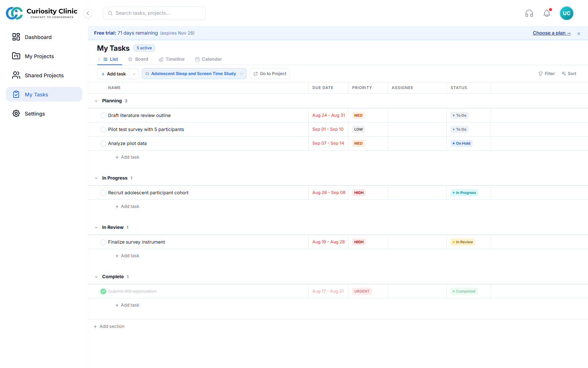The image size is (588, 368).
Task: Open Shared Projects in the sidebar
Action: 44,75
